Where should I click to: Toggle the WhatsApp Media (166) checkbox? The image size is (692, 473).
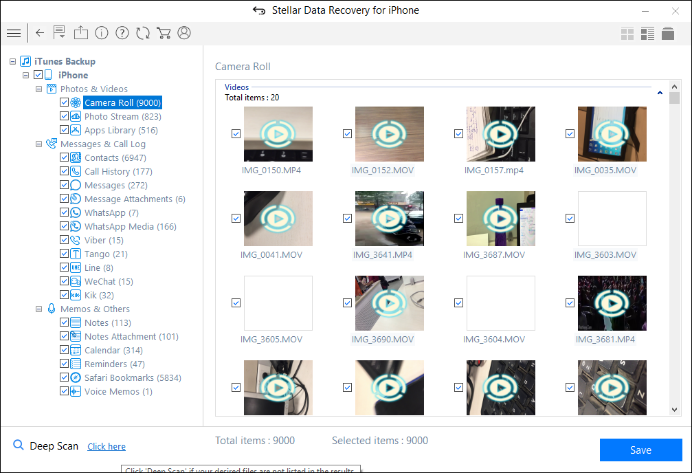pyautogui.click(x=64, y=226)
